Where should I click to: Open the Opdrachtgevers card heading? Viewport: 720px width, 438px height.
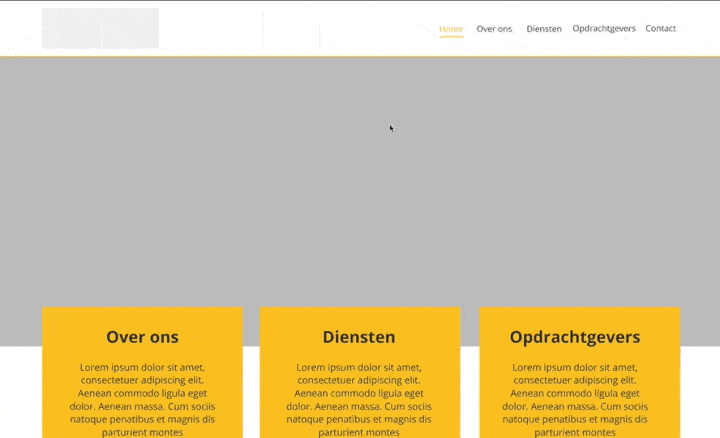tap(575, 337)
